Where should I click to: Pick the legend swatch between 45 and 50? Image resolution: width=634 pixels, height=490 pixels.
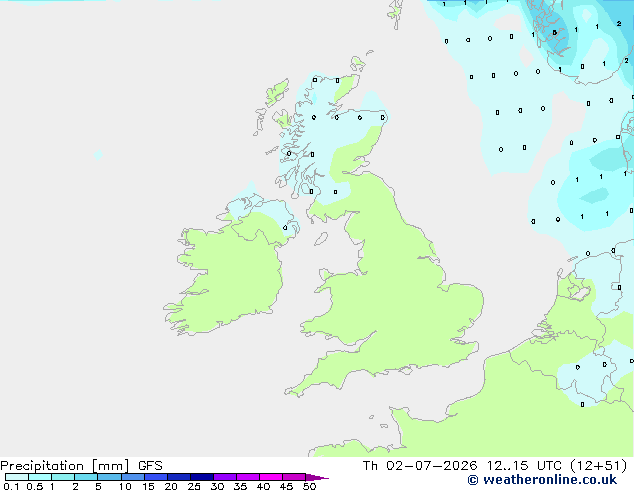click(294, 477)
